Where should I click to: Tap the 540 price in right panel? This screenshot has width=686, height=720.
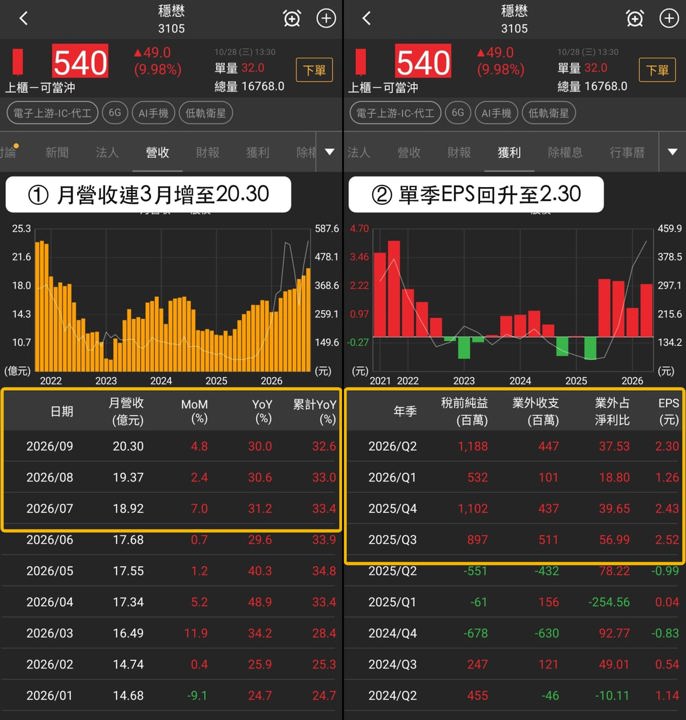(423, 62)
